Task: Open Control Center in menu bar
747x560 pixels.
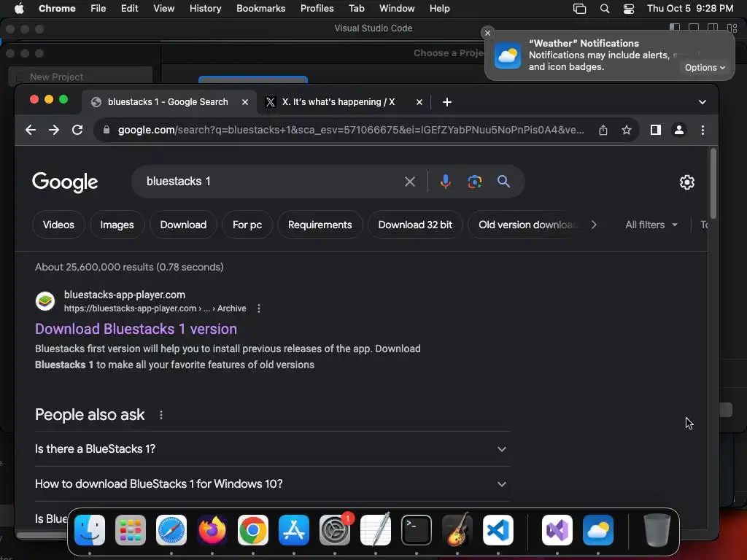Action: tap(629, 9)
